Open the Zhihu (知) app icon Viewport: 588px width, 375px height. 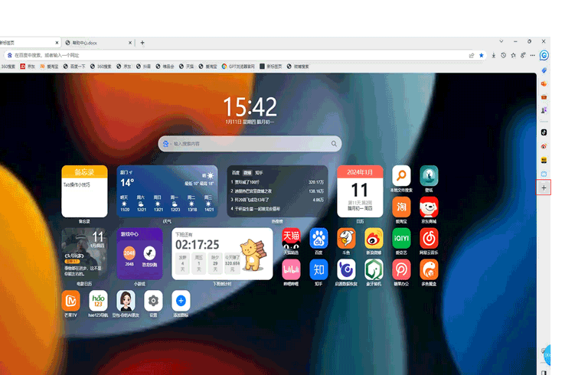[x=318, y=269]
